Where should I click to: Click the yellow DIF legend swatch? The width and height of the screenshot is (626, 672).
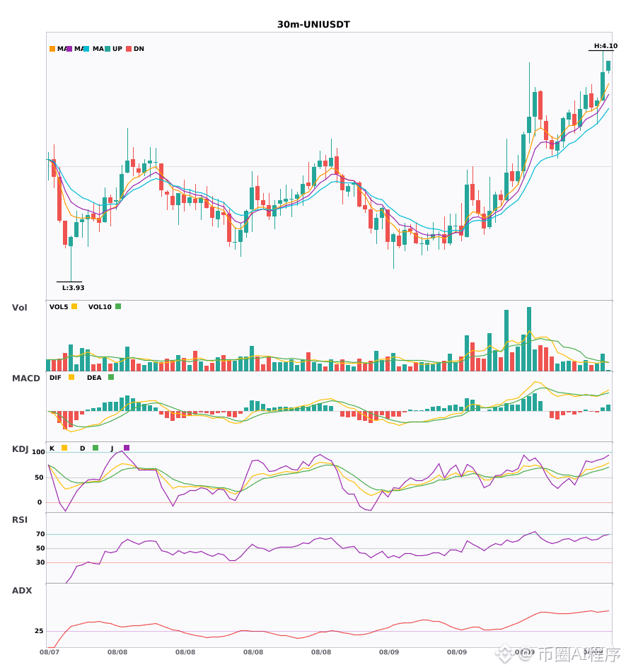point(71,377)
